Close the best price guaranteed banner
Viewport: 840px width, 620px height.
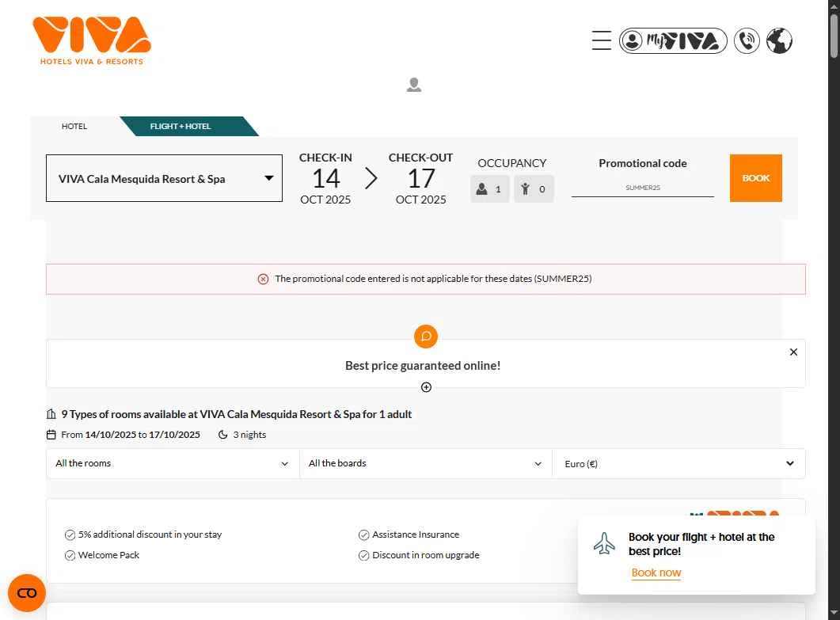[x=793, y=352]
